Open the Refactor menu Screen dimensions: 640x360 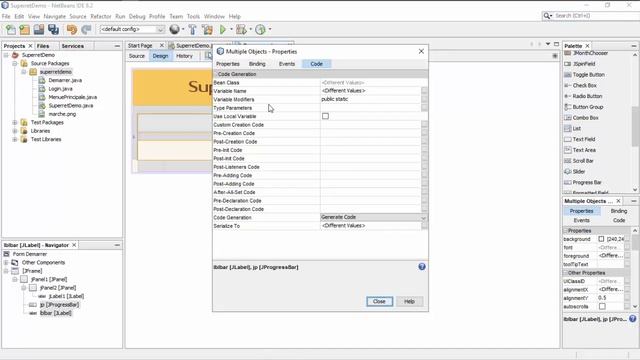click(101, 16)
